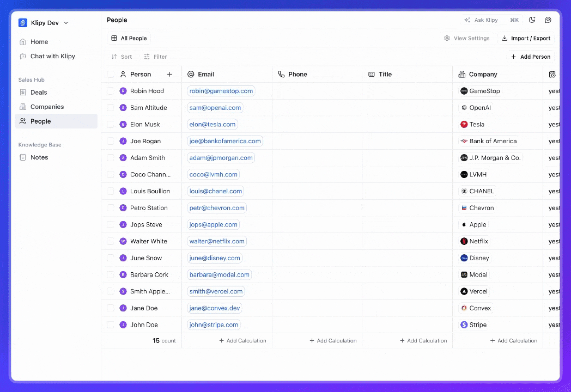Open Add Calculation under Company column
The image size is (571, 392).
513,341
